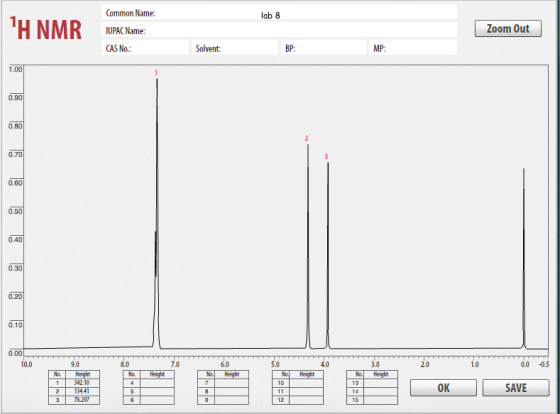This screenshot has width=560, height=414.
Task: Click the 1.00 intensity axis label
Action: [x=15, y=69]
